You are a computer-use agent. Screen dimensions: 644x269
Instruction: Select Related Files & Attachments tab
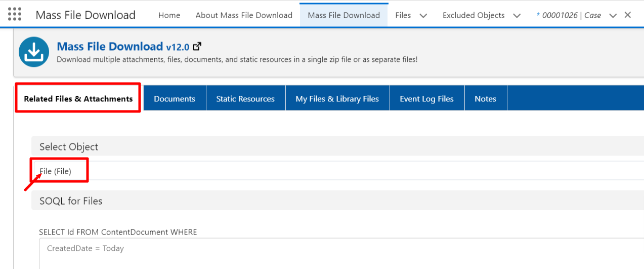click(x=78, y=99)
